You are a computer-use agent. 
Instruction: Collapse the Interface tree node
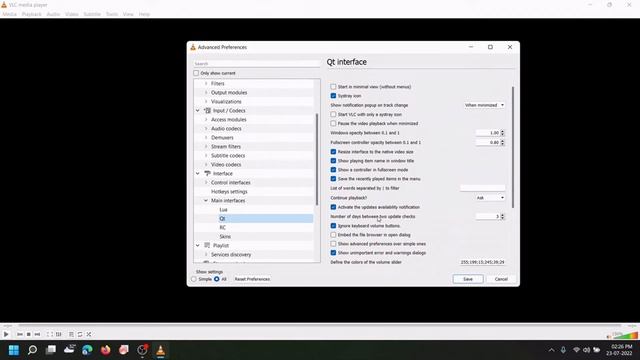point(198,173)
